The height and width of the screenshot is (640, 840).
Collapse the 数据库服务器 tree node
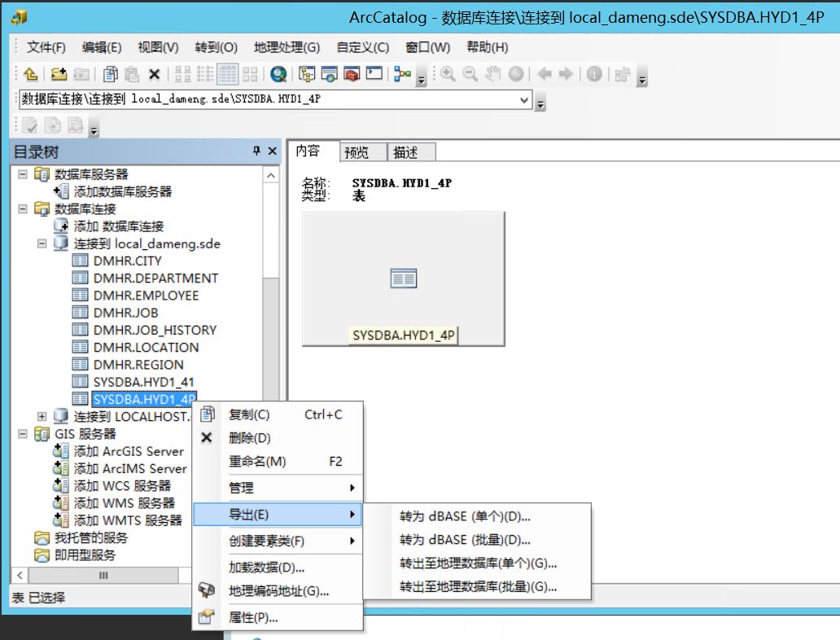pyautogui.click(x=23, y=174)
